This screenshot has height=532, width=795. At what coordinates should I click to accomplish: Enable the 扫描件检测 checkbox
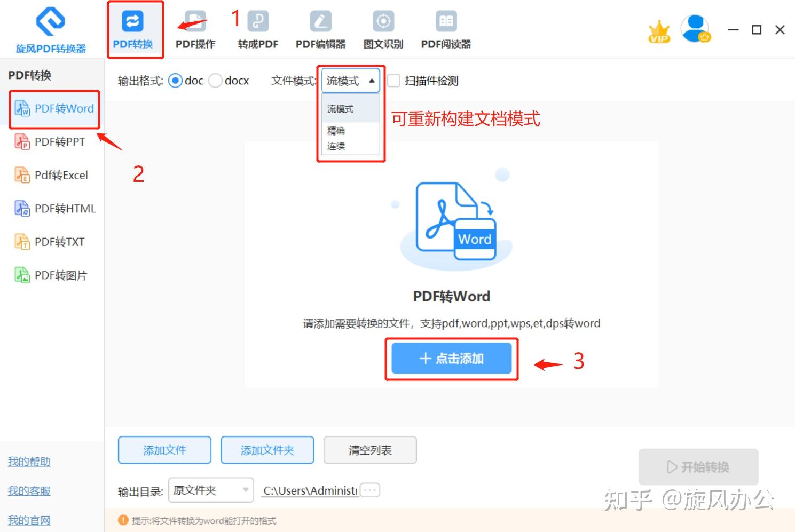pyautogui.click(x=393, y=81)
